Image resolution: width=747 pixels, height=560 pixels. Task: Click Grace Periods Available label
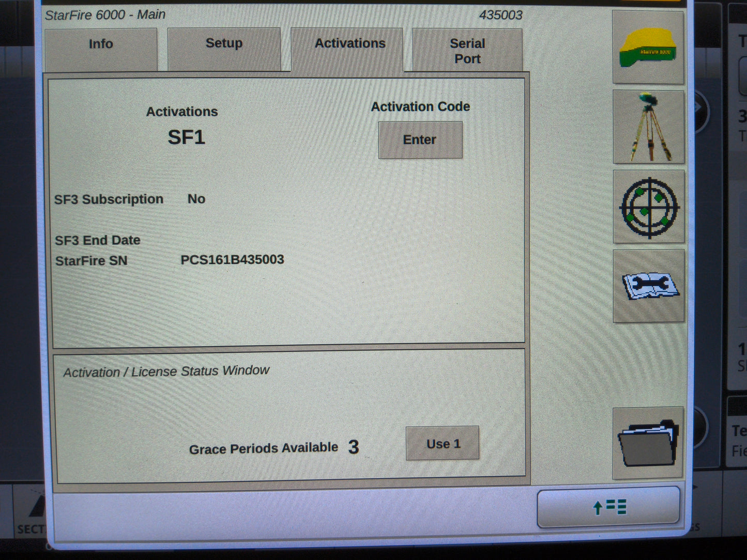coord(264,448)
